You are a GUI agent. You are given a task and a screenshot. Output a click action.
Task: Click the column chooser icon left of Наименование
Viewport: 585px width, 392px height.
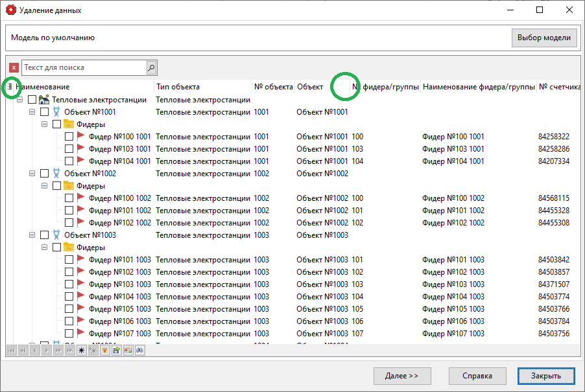[x=11, y=86]
